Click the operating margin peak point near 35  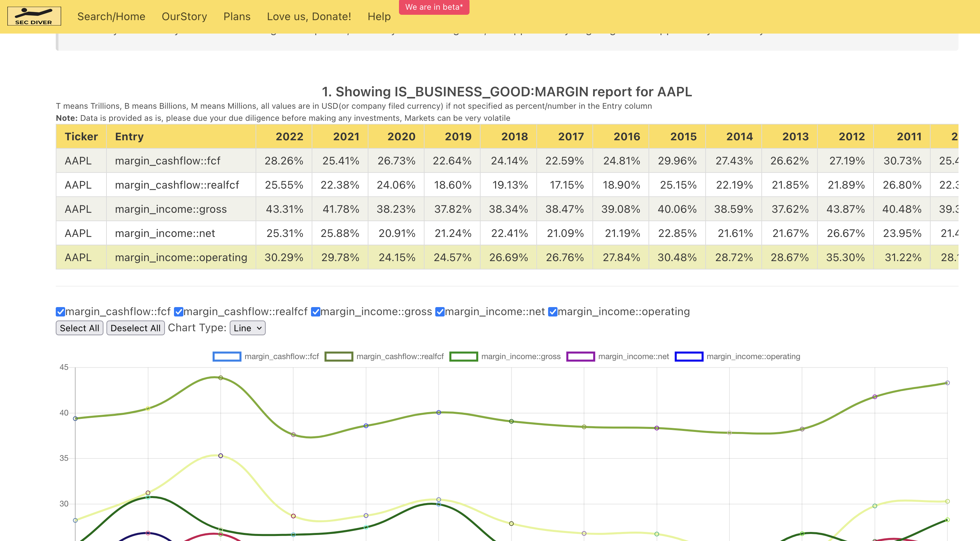[221, 456]
